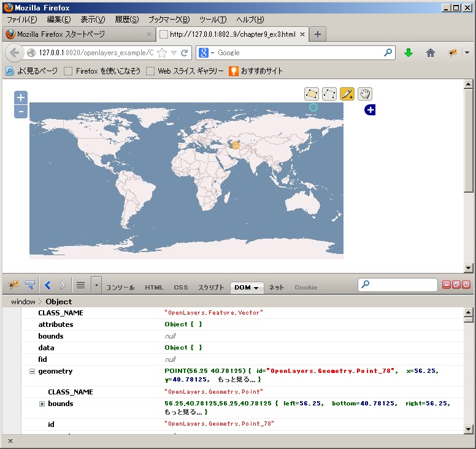Click the window breadcrumb link
Screen dimensions: 476x449
[x=23, y=302]
